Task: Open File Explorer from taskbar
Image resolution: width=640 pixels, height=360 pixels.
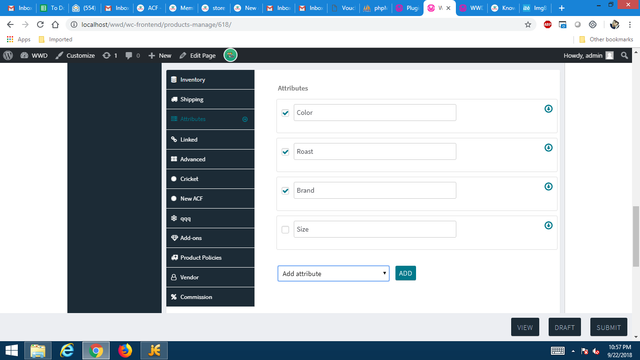Action: pyautogui.click(x=38, y=350)
